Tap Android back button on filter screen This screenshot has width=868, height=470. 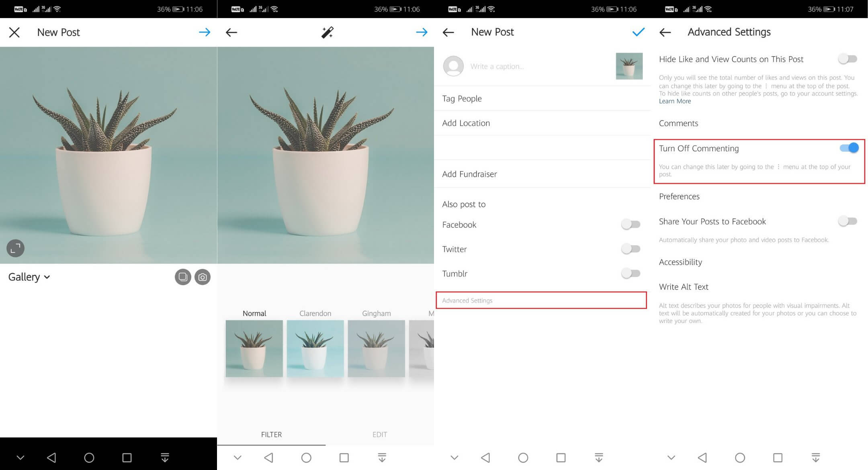point(268,458)
